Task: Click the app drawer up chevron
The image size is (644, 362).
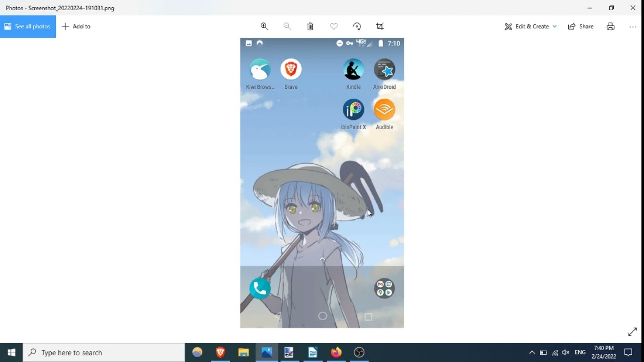Action: click(x=322, y=259)
